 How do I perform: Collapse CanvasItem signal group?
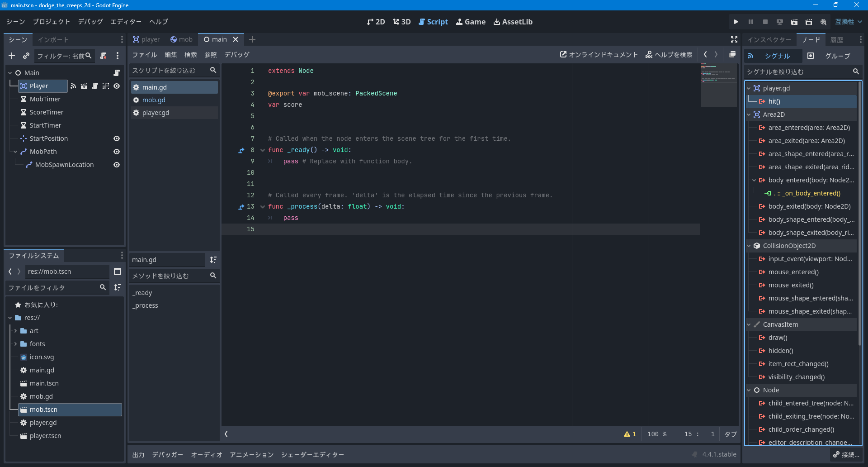tap(749, 324)
